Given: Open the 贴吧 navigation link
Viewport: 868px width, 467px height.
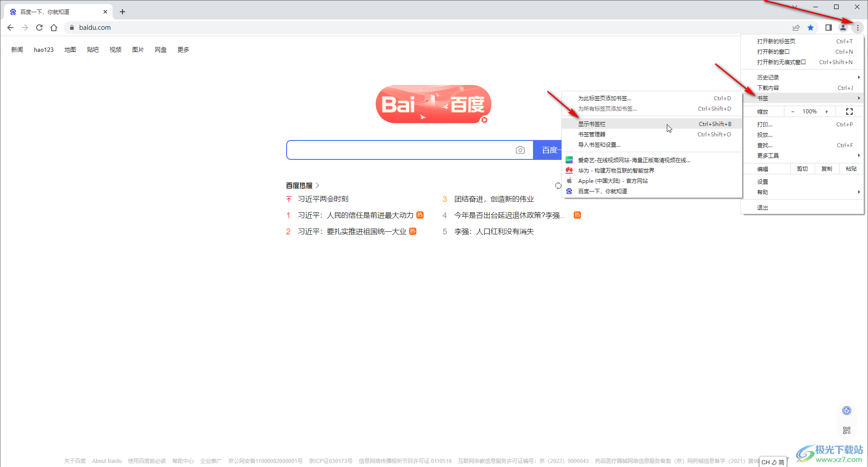Looking at the screenshot, I should click(x=93, y=50).
